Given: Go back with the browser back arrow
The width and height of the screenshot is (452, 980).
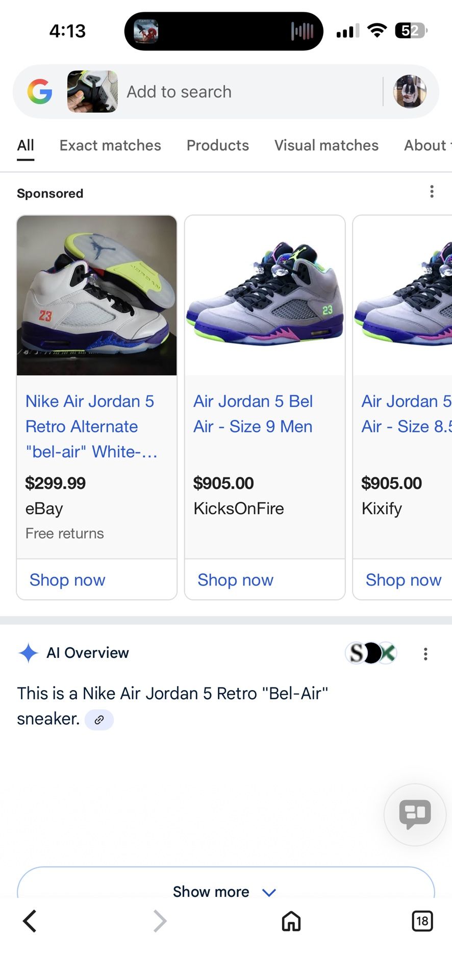Looking at the screenshot, I should [30, 921].
